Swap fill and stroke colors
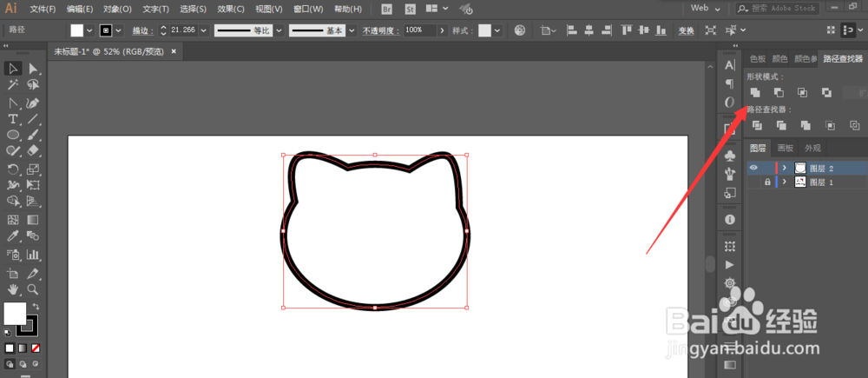 point(36,306)
